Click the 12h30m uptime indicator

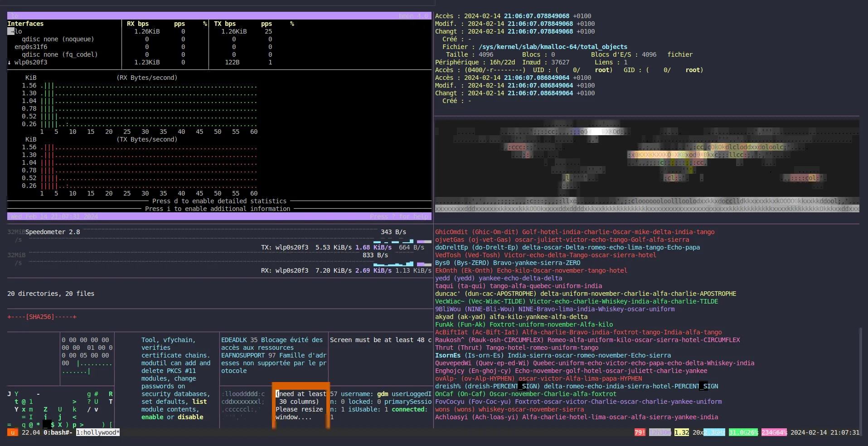tap(660, 433)
